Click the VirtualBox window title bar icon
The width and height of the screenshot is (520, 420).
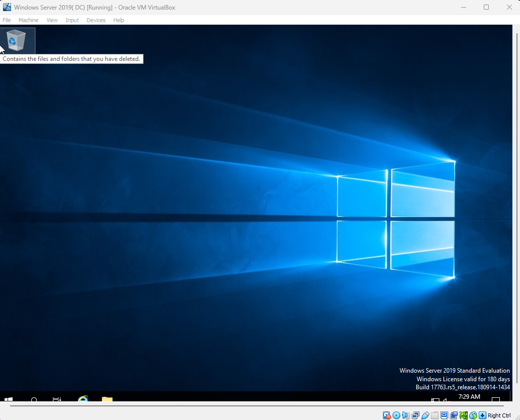click(x=7, y=7)
